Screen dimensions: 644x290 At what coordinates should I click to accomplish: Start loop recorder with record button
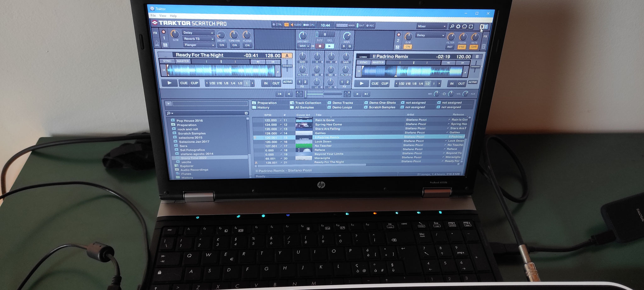tap(319, 46)
